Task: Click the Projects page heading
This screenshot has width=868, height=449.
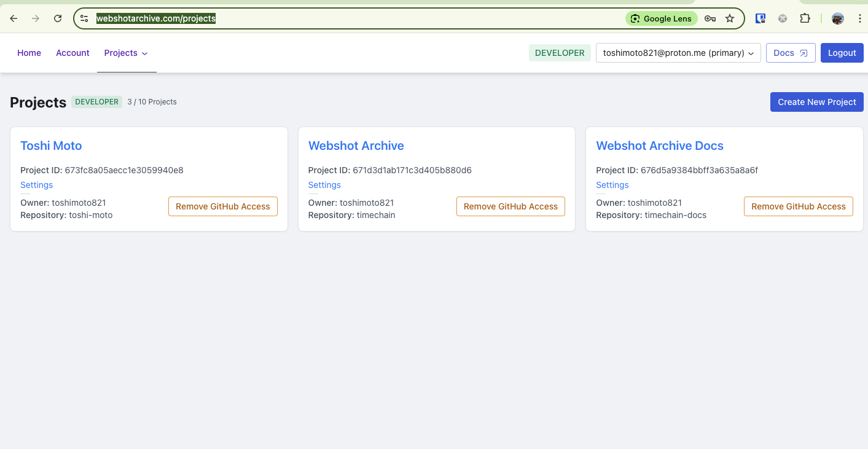Action: pos(38,103)
